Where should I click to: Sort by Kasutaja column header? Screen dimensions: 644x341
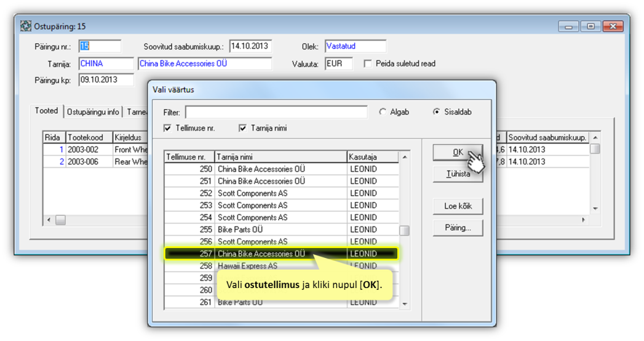[x=373, y=157]
